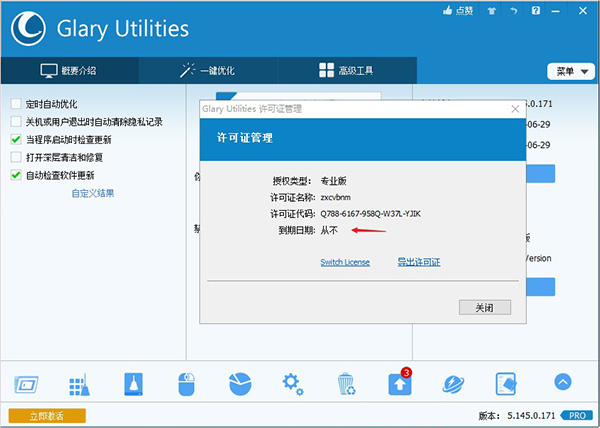Click the license code Q788-6167-958Q-W37L-YJIK
This screenshot has height=428, width=600.
pyautogui.click(x=370, y=214)
